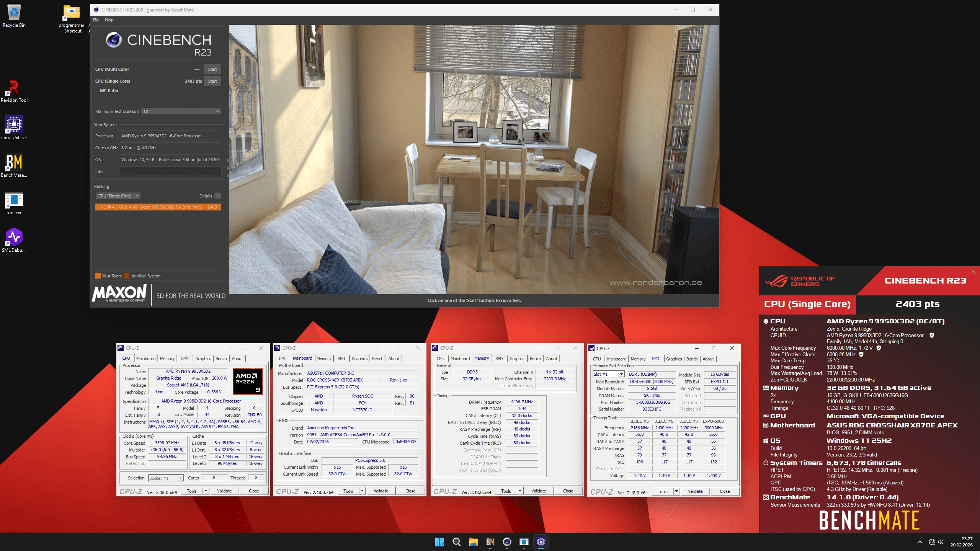Viewport: 980px width, 551px height.
Task: Open the Cinebench File menu
Action: 96,20
